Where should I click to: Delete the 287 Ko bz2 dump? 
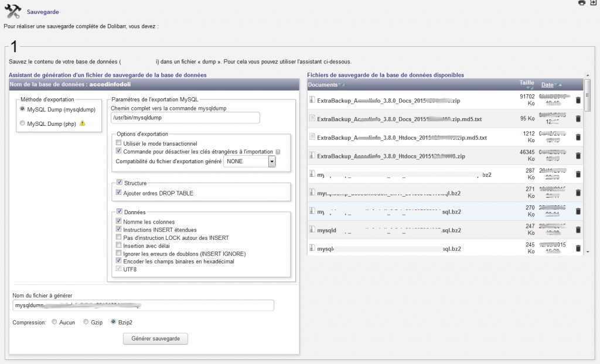pos(578,174)
